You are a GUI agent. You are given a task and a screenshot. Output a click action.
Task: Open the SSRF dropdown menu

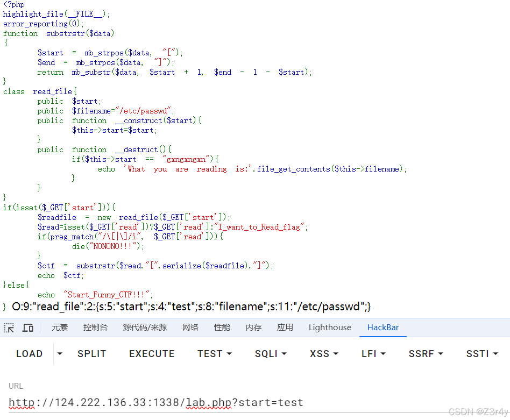426,354
